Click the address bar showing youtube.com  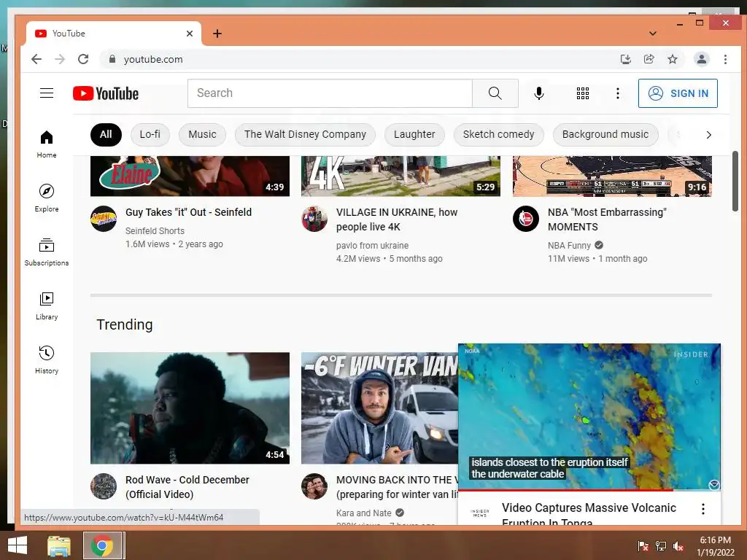click(x=362, y=59)
